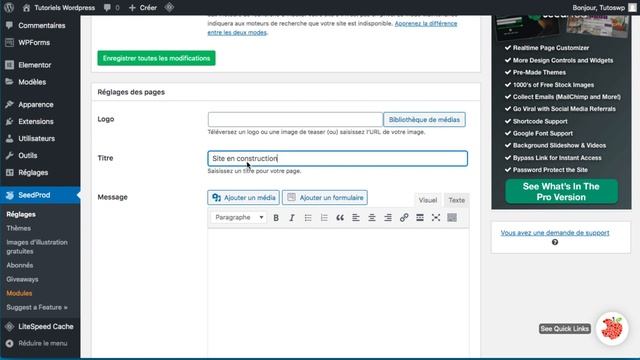Click support question mark icon
640x360 pixels.
[555, 242]
